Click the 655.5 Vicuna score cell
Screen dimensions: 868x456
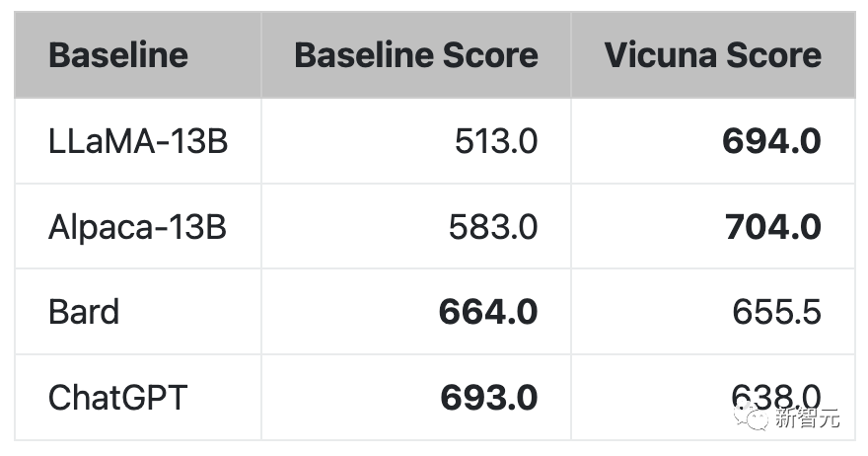coord(776,311)
